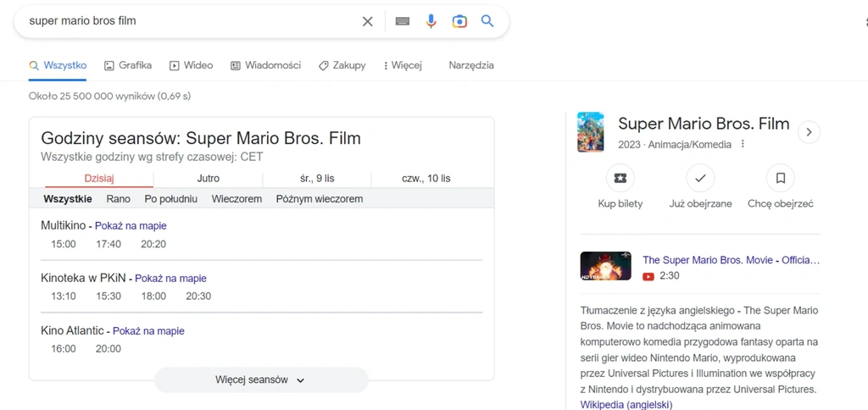868x410 pixels.
Task: Submit search with the magnifier icon
Action: (x=487, y=21)
